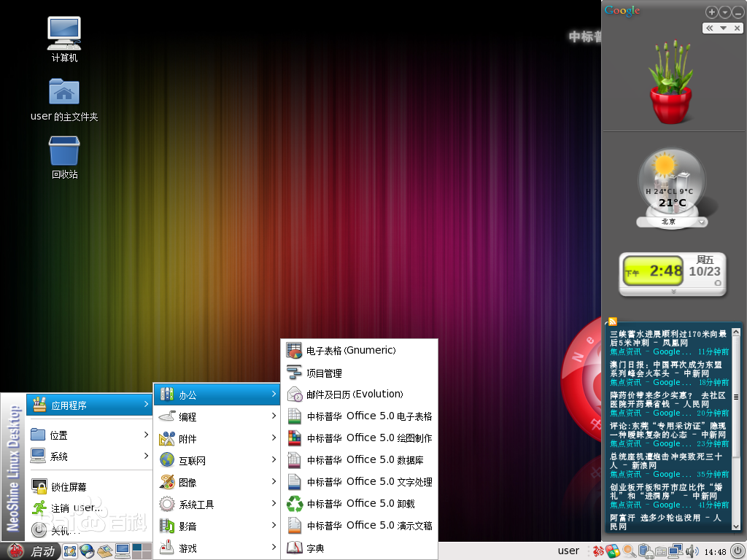Image resolution: width=747 pixels, height=560 pixels.
Task: Open the sidebar menu dropdown arrow button
Action: pos(724,12)
